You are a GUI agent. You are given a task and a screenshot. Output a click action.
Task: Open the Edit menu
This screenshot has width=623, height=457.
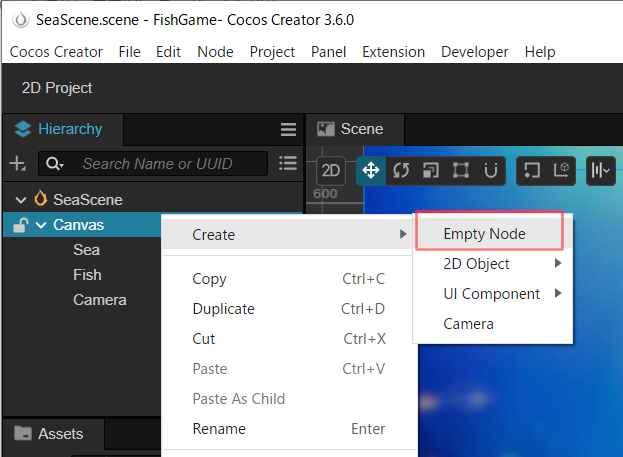pos(168,52)
